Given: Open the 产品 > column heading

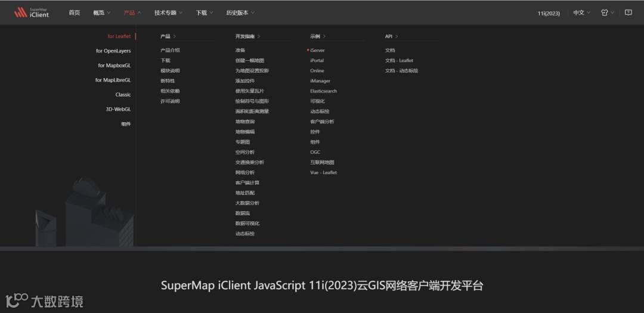Looking at the screenshot, I should [x=168, y=36].
